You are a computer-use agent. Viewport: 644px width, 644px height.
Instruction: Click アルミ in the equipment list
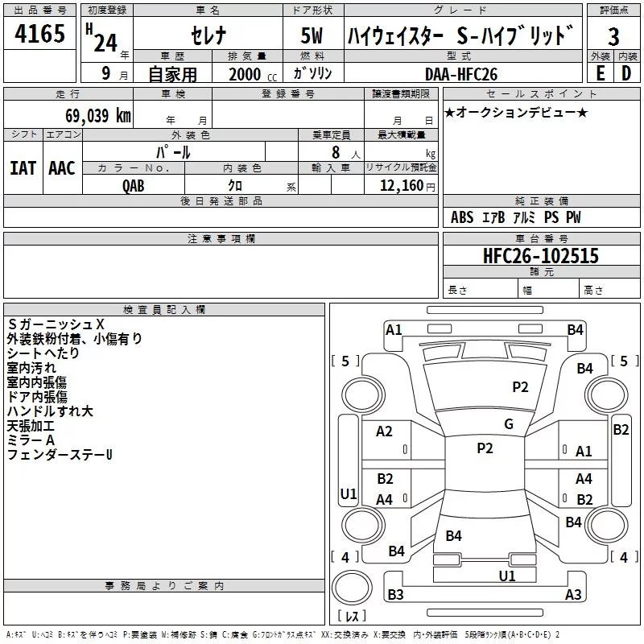pos(525,217)
